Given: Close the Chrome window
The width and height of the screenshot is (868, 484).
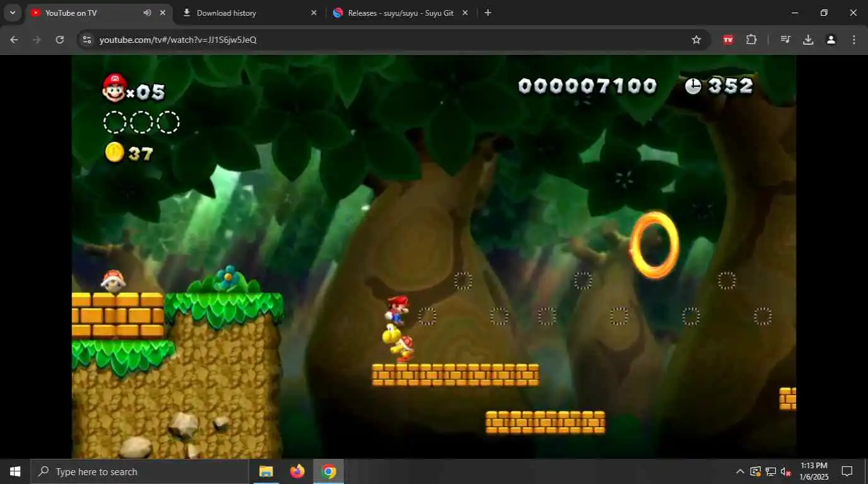Looking at the screenshot, I should pyautogui.click(x=853, y=13).
